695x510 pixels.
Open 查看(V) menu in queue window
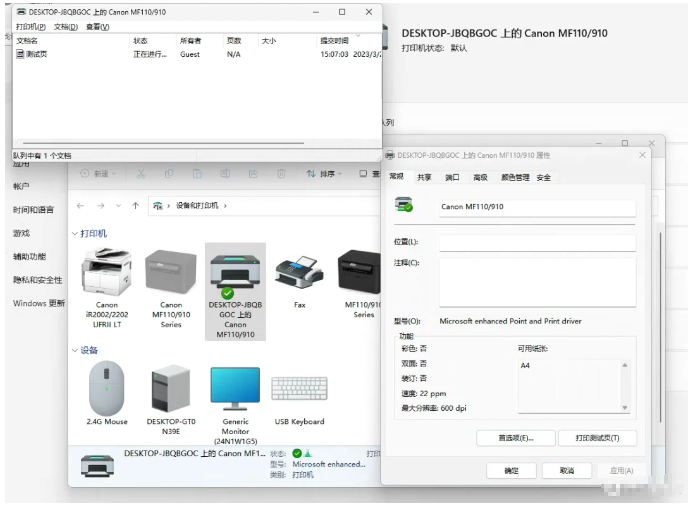(98, 27)
